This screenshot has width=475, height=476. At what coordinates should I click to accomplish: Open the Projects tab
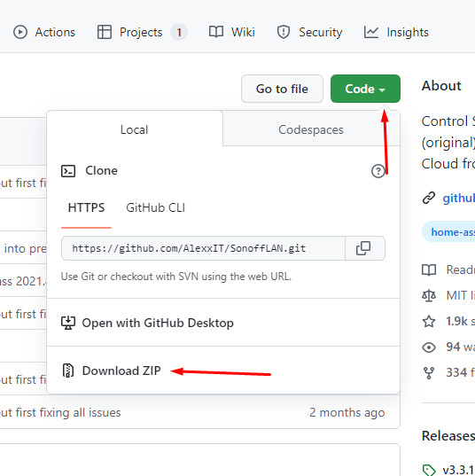142,32
